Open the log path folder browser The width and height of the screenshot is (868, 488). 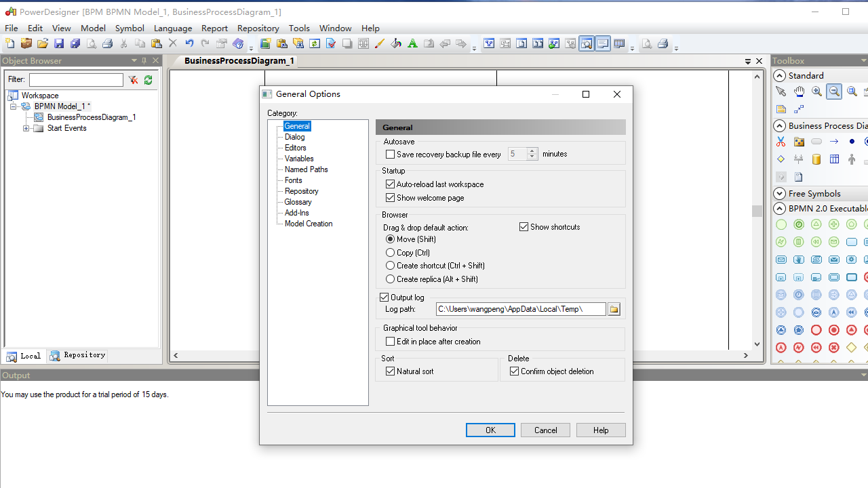click(614, 308)
